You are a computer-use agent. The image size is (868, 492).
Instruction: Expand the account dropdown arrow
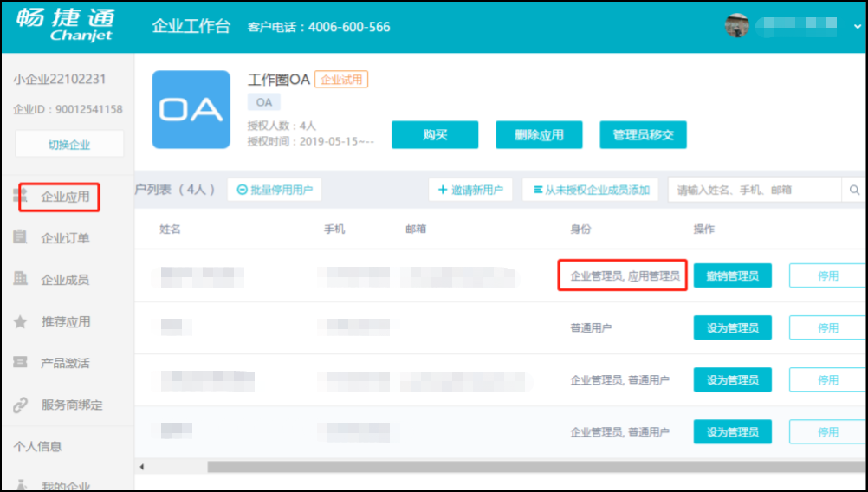point(858,26)
